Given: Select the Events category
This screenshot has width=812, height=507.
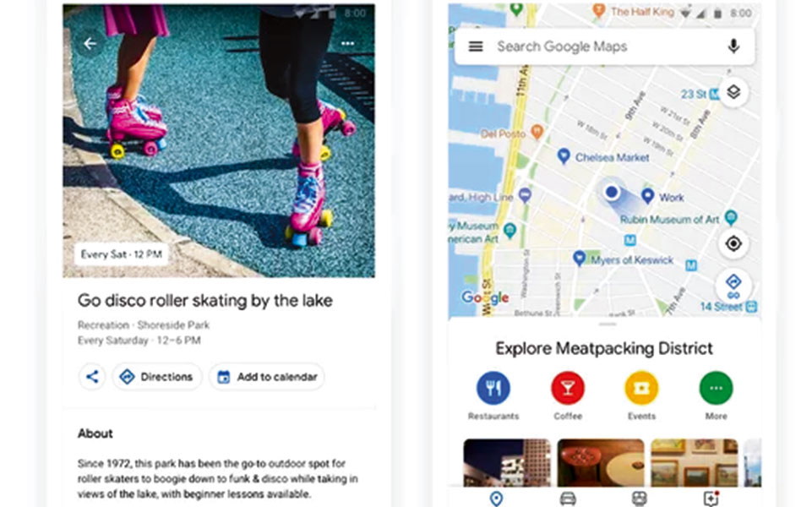Looking at the screenshot, I should click(x=641, y=395).
